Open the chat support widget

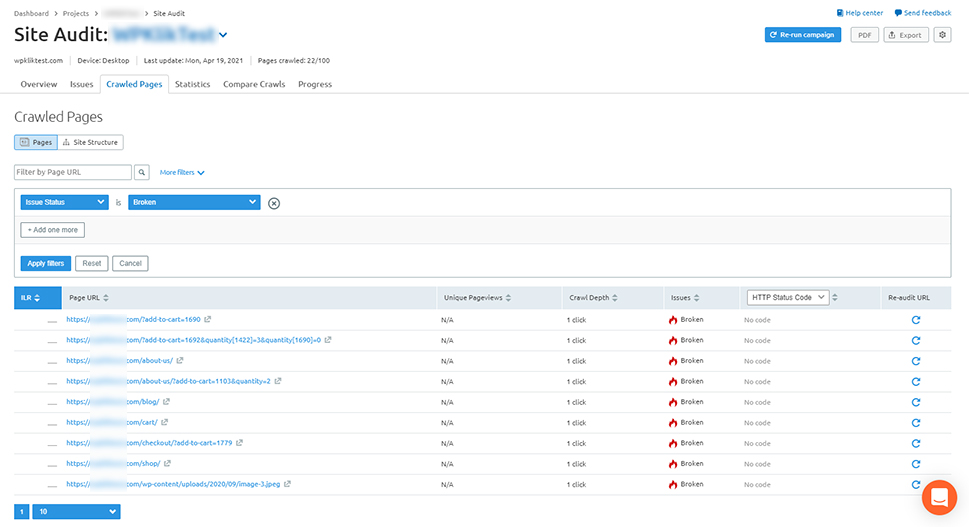click(939, 497)
